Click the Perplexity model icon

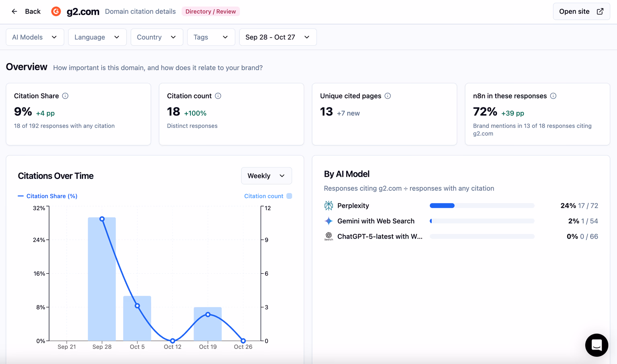[x=329, y=206]
